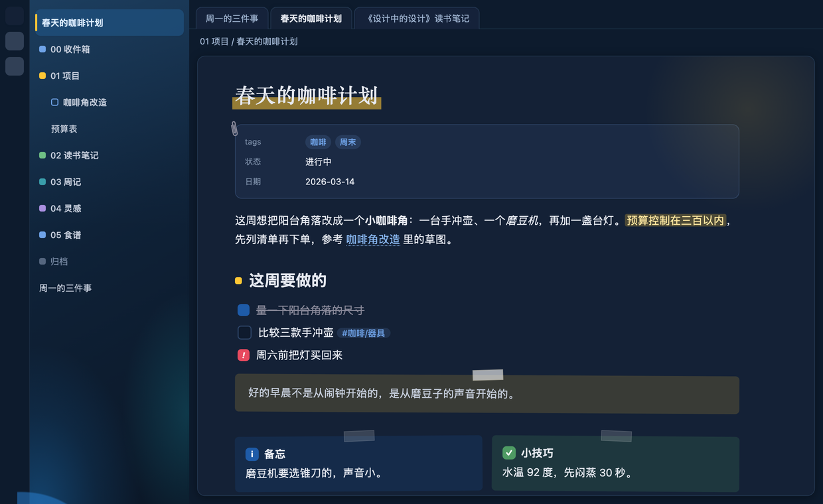Screen dimensions: 823x504
Task: Click the italic word 磨豆机 in the paragraph
Action: [x=522, y=220]
